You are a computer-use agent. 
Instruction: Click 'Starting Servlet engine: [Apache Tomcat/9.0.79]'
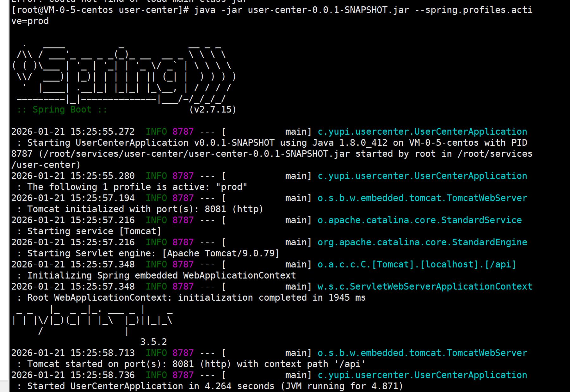click(x=153, y=253)
